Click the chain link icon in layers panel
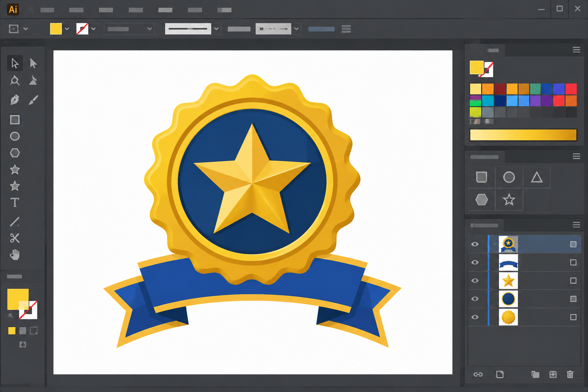This screenshot has width=588, height=392. point(478,374)
